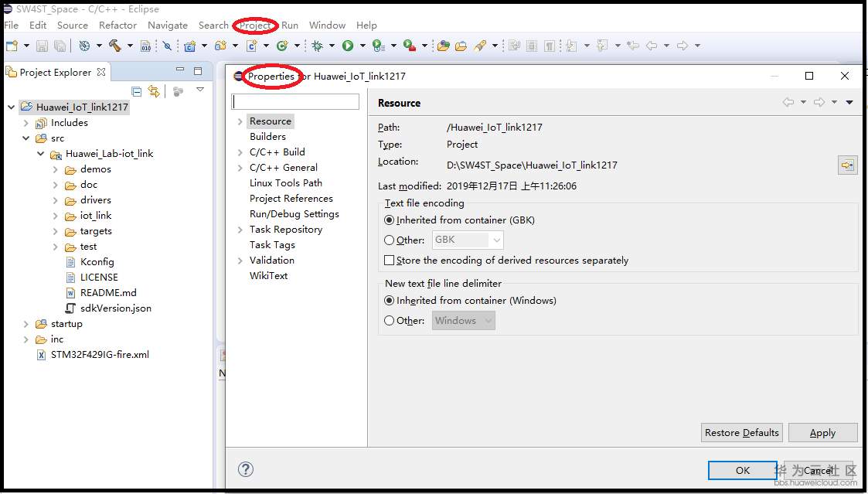Open the Navigate menu
Screen dimensions: 868x494
coord(167,26)
